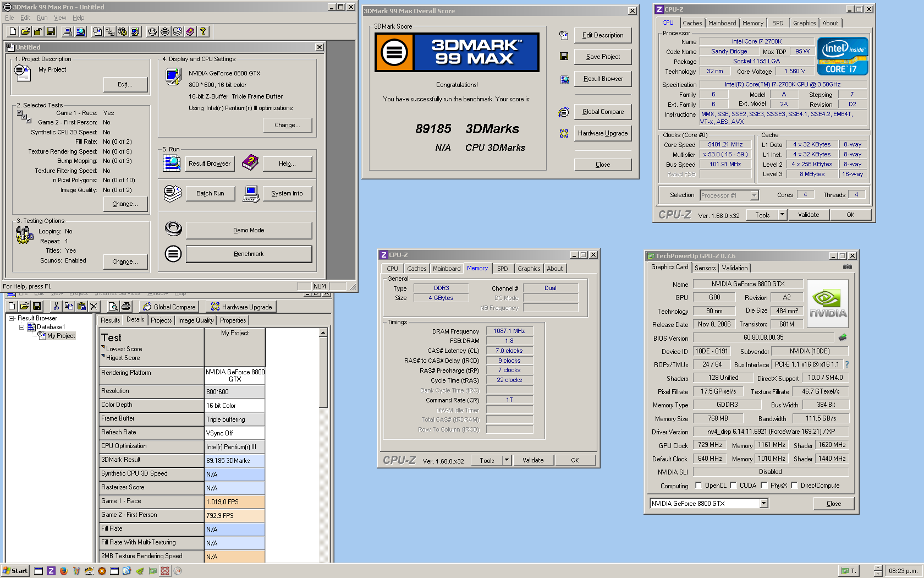Click the Demo Mode button
This screenshot has height=578, width=924.
tap(249, 230)
